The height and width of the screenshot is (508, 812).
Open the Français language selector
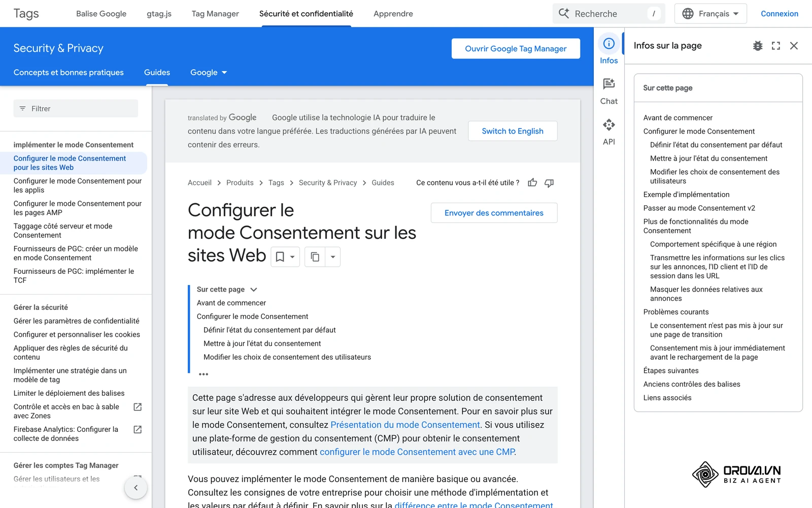pos(710,14)
